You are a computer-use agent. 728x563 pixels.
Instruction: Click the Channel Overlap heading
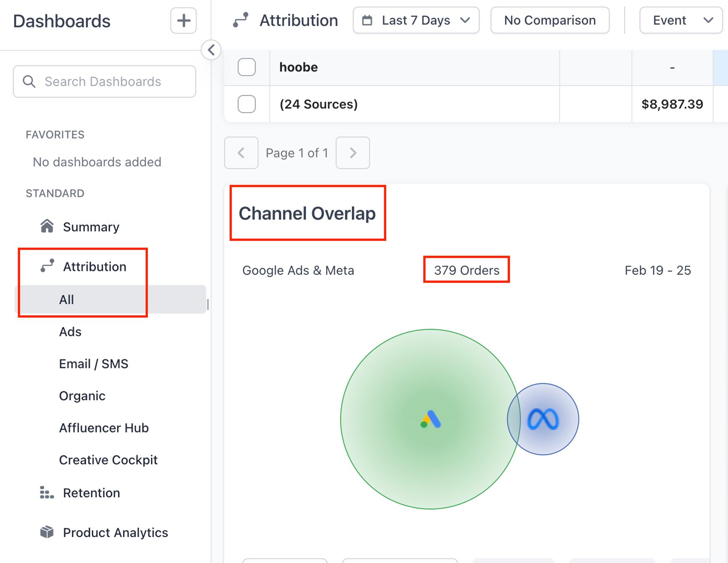tap(307, 213)
